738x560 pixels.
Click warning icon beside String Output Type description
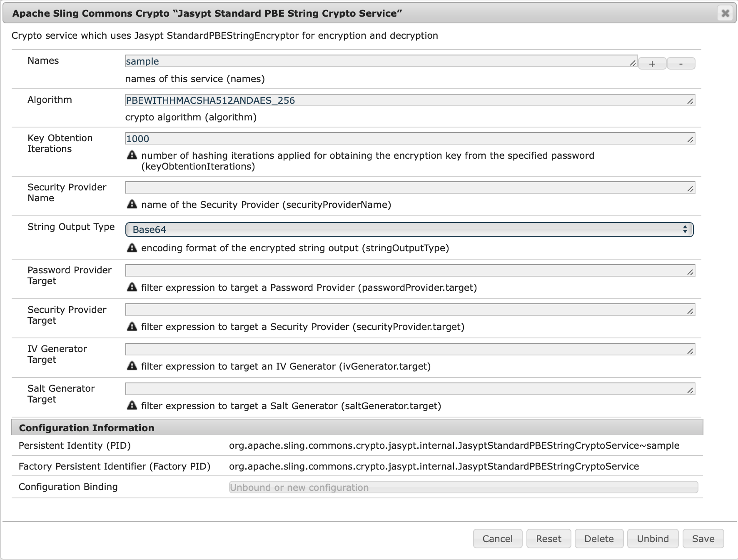point(132,248)
